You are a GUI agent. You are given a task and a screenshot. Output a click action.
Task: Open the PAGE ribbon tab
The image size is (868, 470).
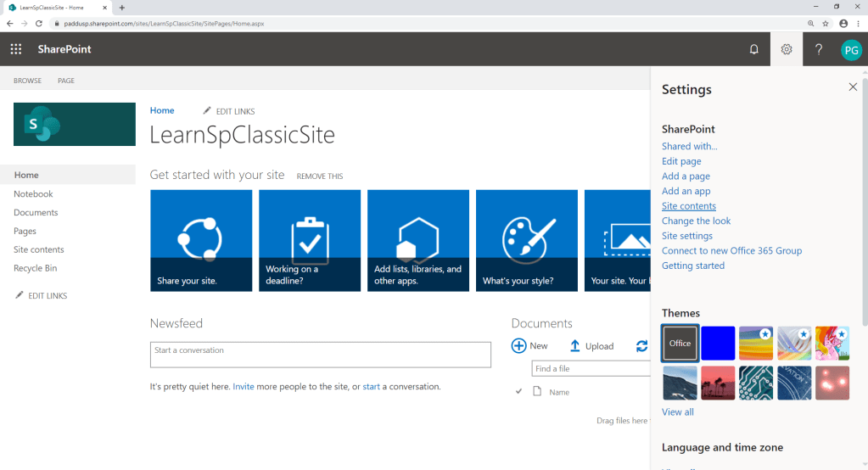[x=66, y=81]
